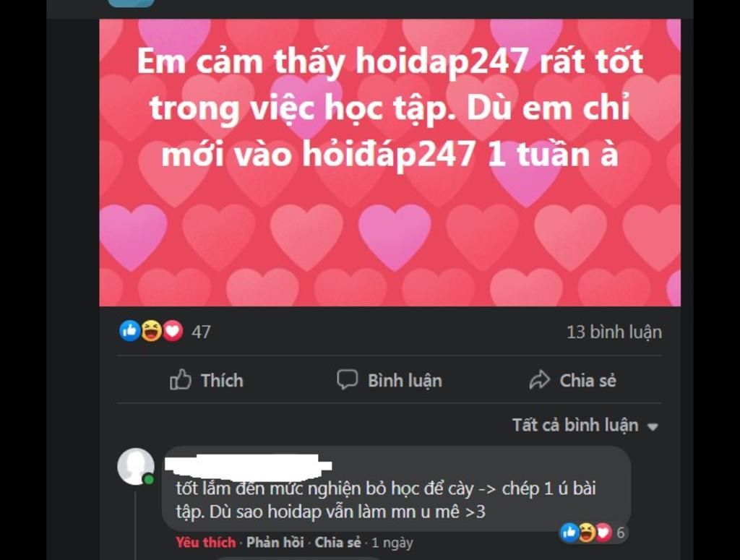Click the 1 ngày comment timestamp

[x=392, y=543]
